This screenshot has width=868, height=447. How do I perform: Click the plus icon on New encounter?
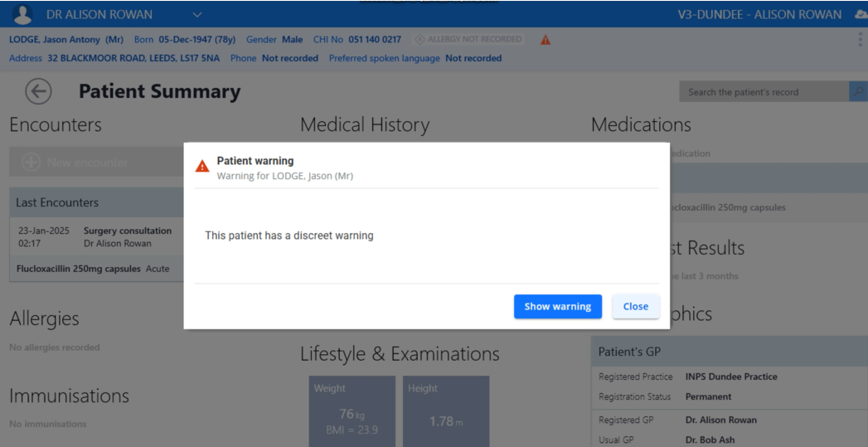[x=31, y=162]
